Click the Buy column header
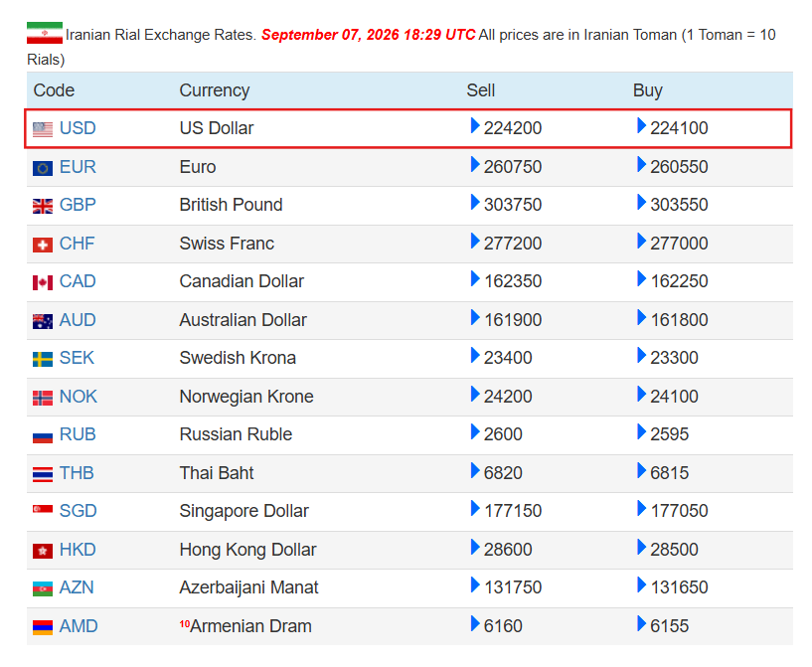This screenshot has width=812, height=667. tap(647, 90)
